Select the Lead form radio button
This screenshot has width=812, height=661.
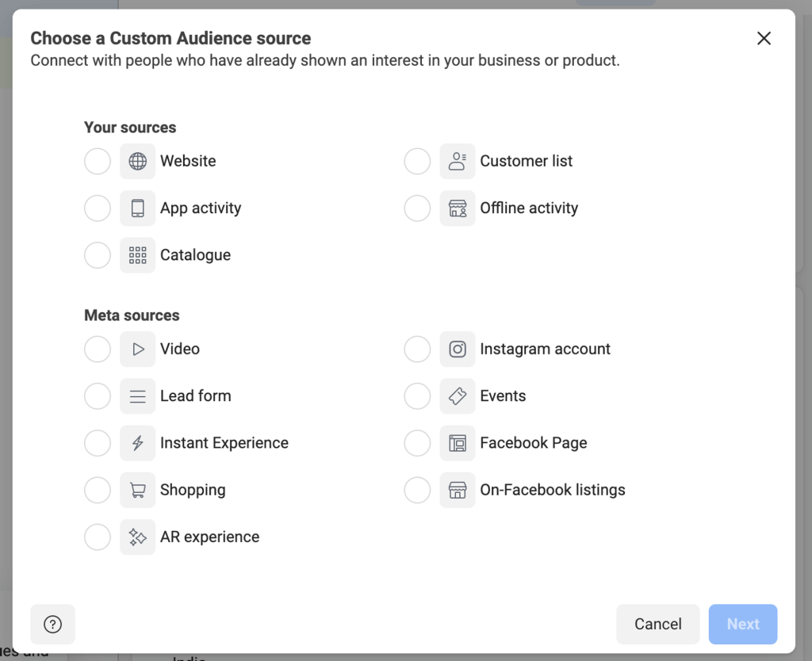(98, 396)
